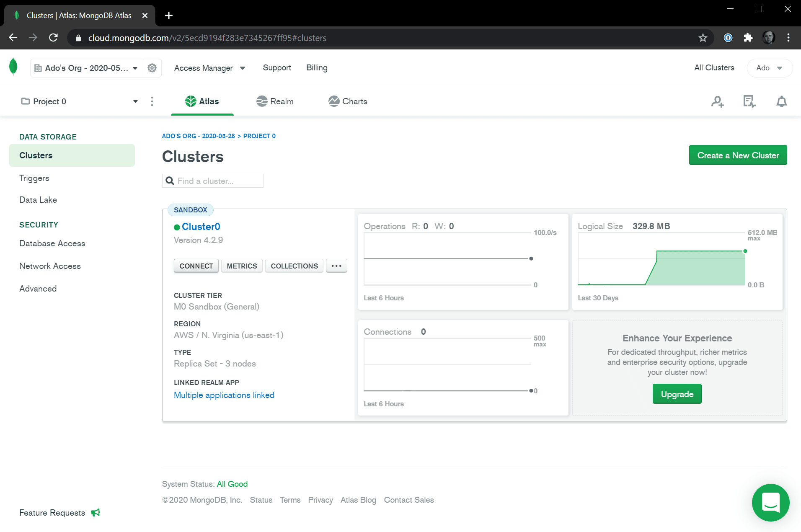Open Chrome extensions puzzle icon
801x532 pixels.
coord(748,38)
